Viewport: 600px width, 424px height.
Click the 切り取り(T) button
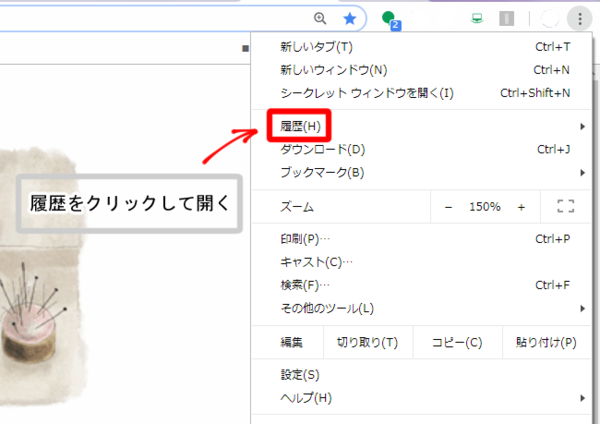pyautogui.click(x=367, y=342)
